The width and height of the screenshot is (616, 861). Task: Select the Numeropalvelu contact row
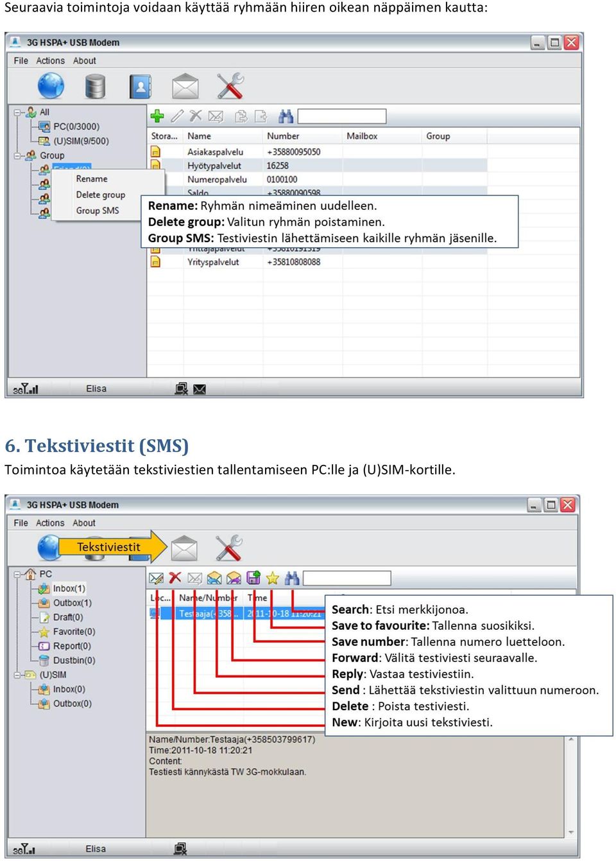[318, 179]
